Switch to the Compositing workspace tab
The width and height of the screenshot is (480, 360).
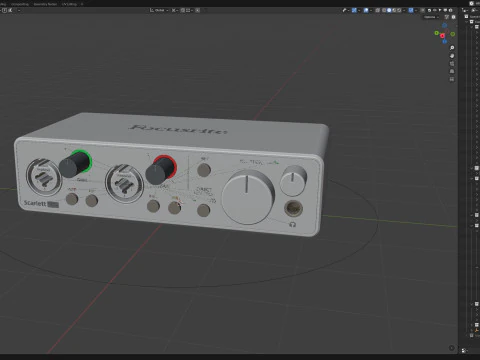point(20,4)
